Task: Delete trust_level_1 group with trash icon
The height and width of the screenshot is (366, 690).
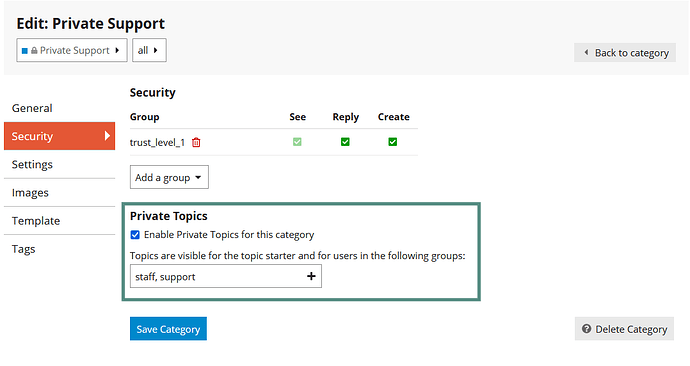Action: [196, 143]
